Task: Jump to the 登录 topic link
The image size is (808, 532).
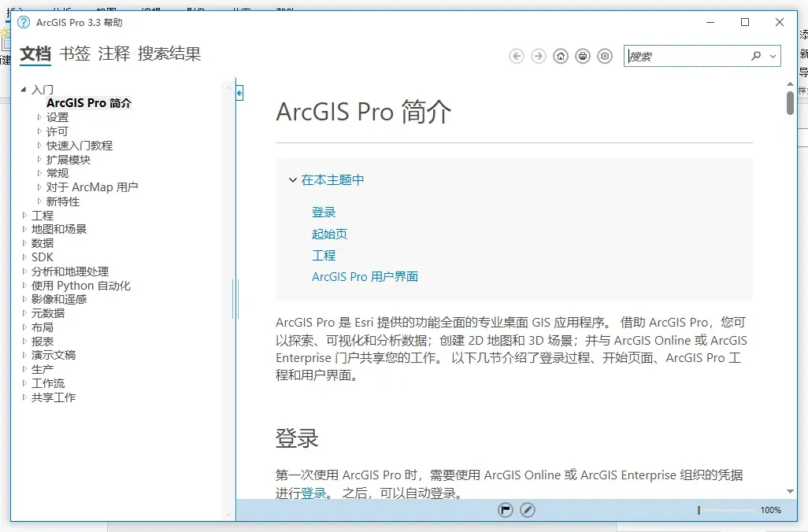Action: point(324,212)
